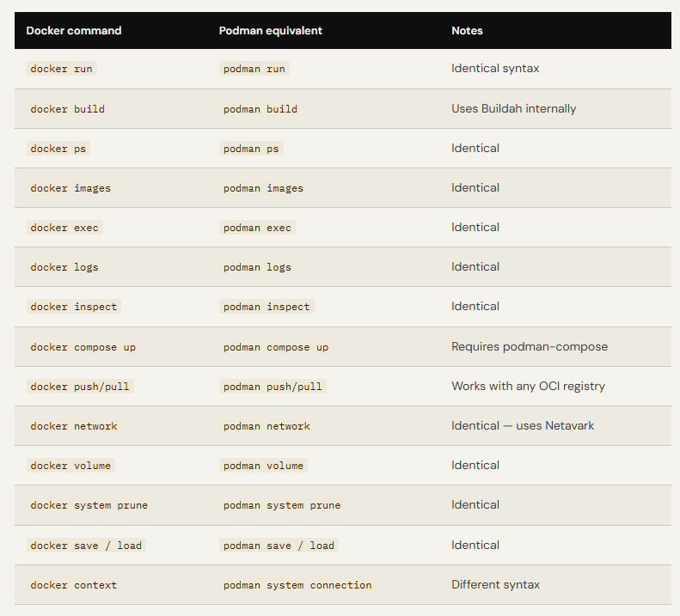Click 'Identical' in the docker volume row
The image size is (680, 616).
[475, 465]
